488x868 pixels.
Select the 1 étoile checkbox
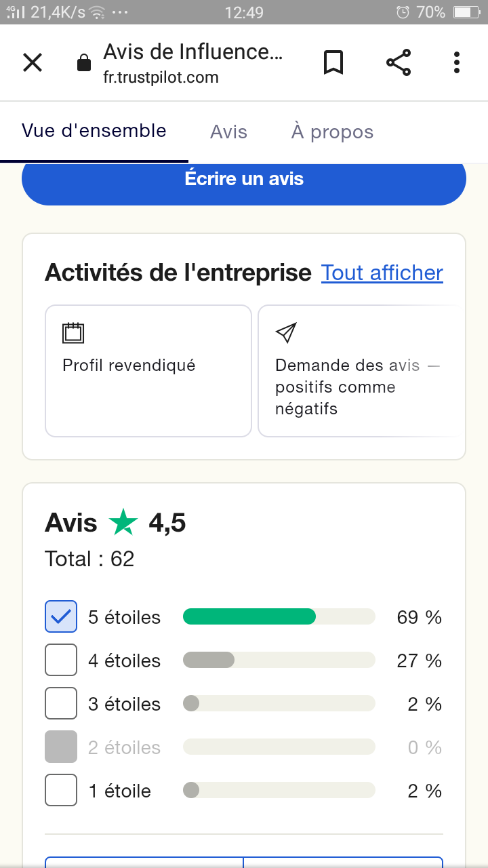(61, 791)
